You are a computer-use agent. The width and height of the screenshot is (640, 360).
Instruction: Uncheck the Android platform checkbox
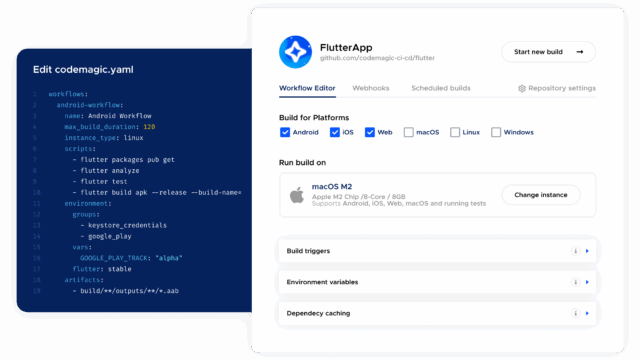click(284, 132)
